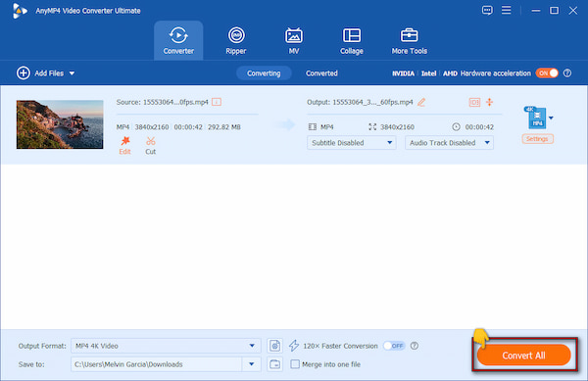Viewport: 588px width, 381px height.
Task: Click the 4K MP4 format profile icon
Action: 535,118
